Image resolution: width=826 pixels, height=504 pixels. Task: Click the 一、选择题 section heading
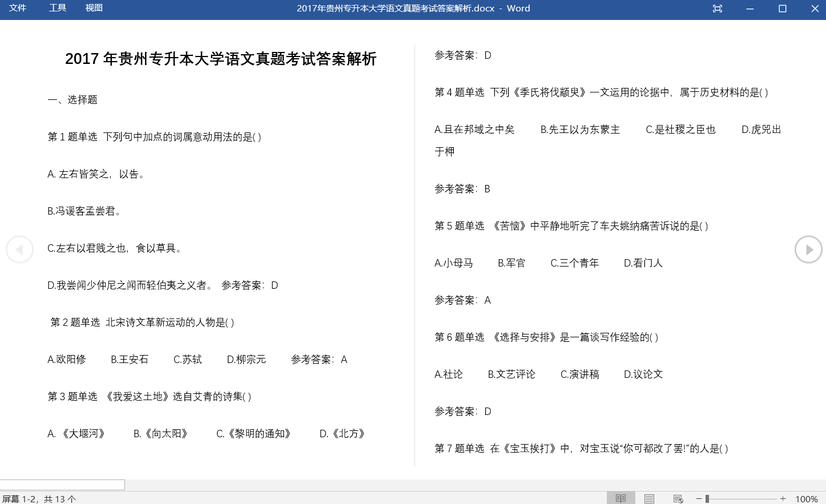[x=72, y=100]
